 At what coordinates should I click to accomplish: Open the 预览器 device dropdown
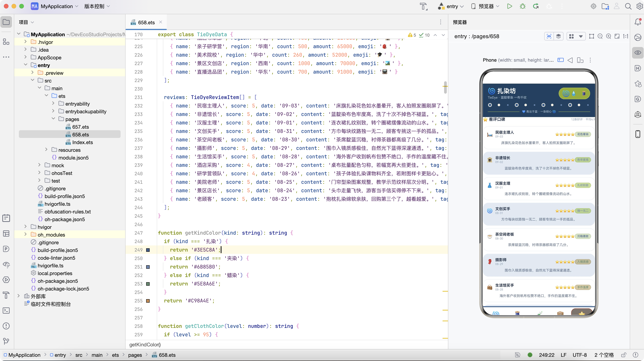(485, 6)
